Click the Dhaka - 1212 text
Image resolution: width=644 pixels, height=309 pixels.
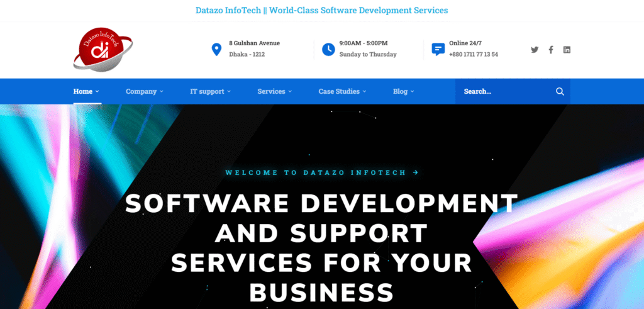[247, 54]
